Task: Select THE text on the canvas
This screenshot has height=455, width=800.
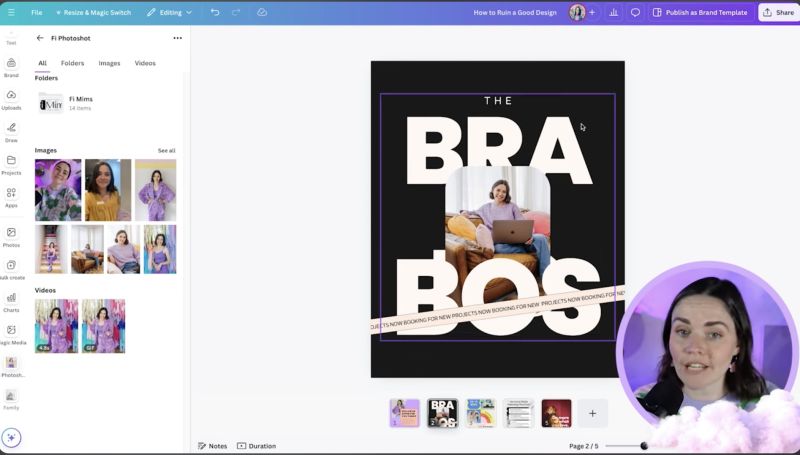Action: (498, 100)
